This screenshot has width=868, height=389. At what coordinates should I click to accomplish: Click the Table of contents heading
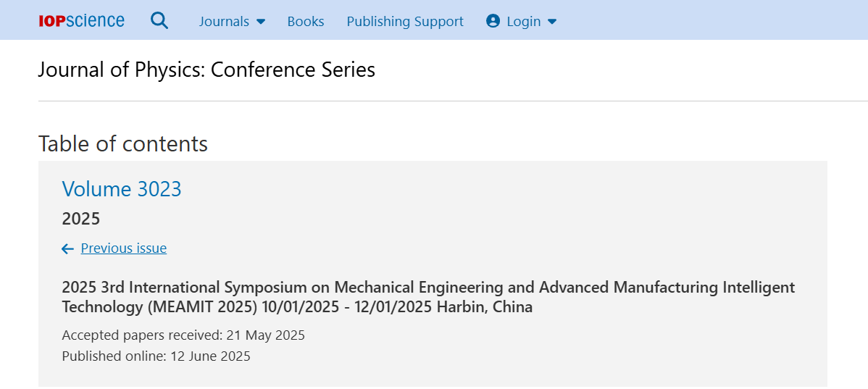(x=123, y=144)
